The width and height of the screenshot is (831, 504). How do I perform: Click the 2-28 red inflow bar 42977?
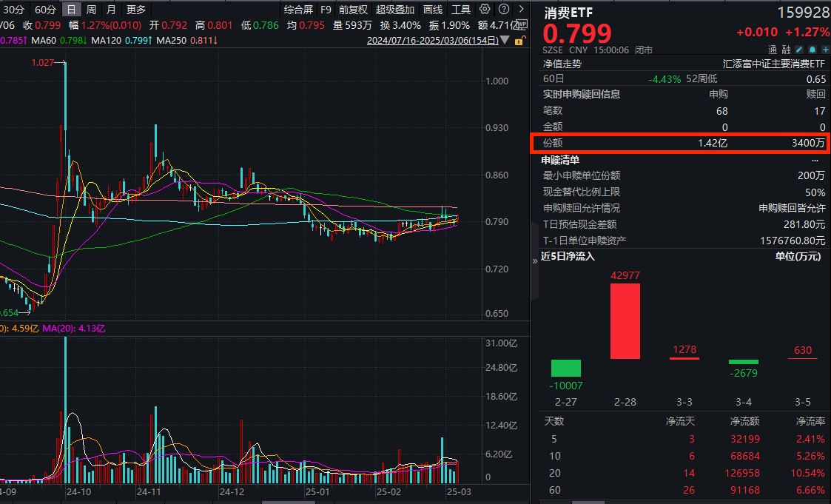[x=625, y=320]
